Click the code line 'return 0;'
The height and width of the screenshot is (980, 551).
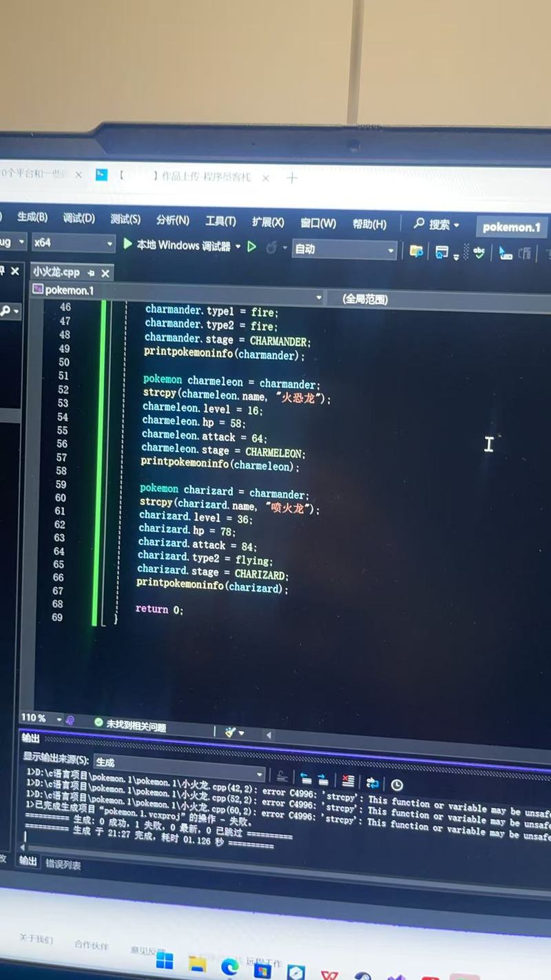click(x=159, y=609)
